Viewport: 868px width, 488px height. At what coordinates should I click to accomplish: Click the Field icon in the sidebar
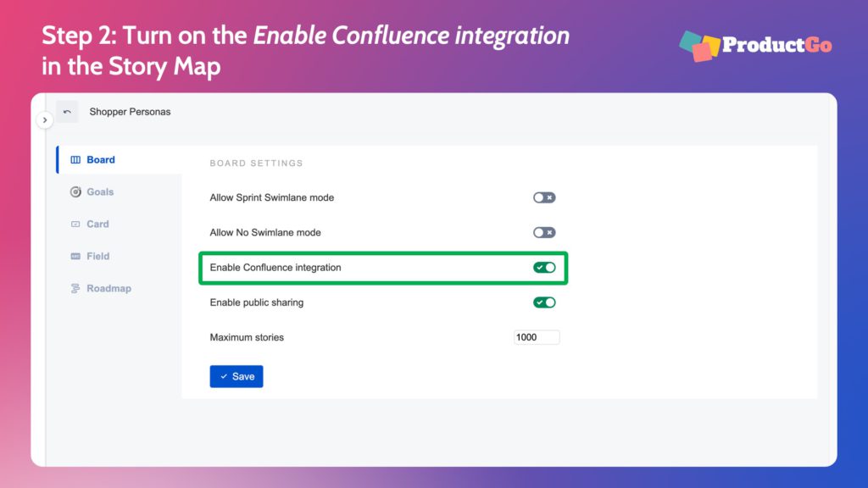pos(76,256)
